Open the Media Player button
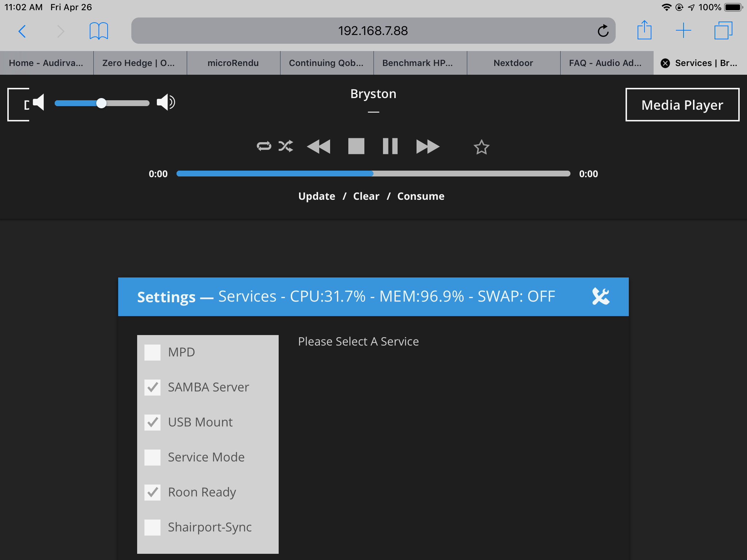Viewport: 747px width, 560px height. (x=682, y=105)
